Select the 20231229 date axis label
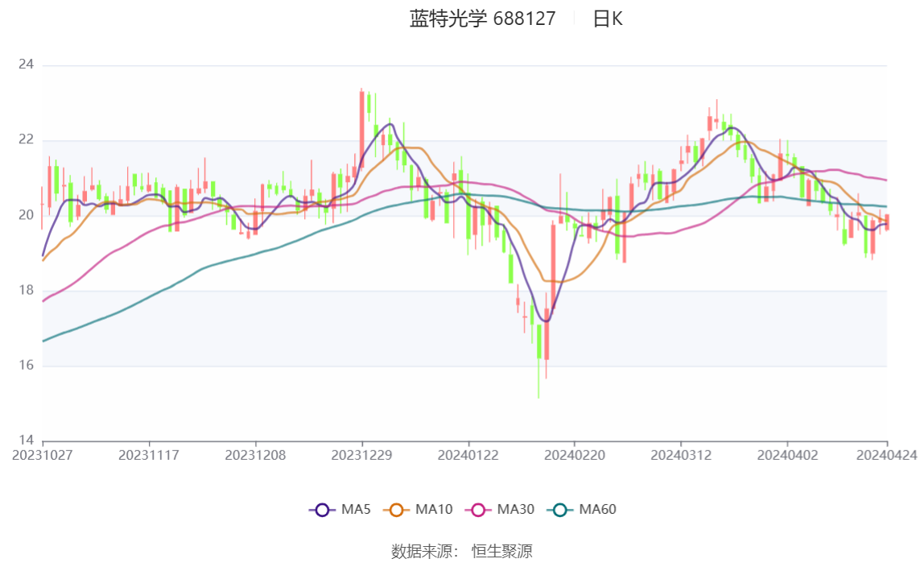The image size is (924, 563). tap(362, 455)
